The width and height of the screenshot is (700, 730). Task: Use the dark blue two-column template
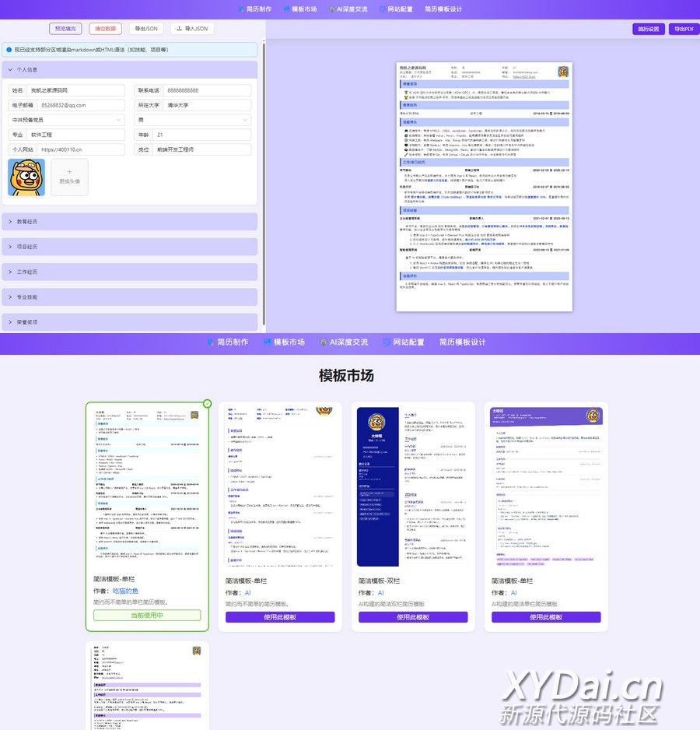[413, 617]
